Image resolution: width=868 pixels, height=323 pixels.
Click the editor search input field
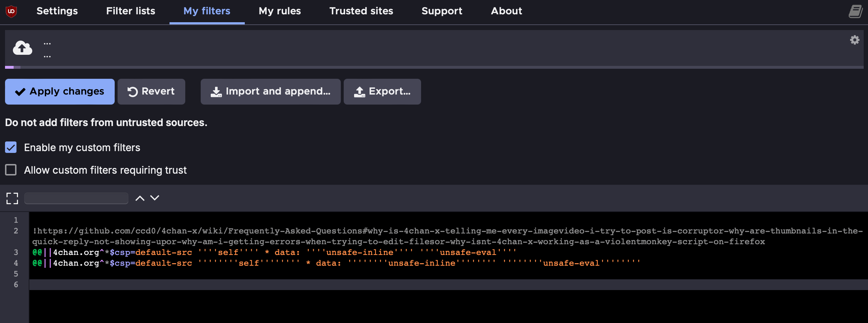(x=76, y=198)
